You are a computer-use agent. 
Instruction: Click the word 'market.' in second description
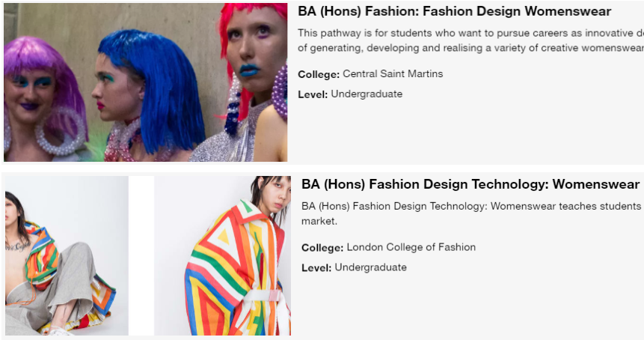(319, 221)
